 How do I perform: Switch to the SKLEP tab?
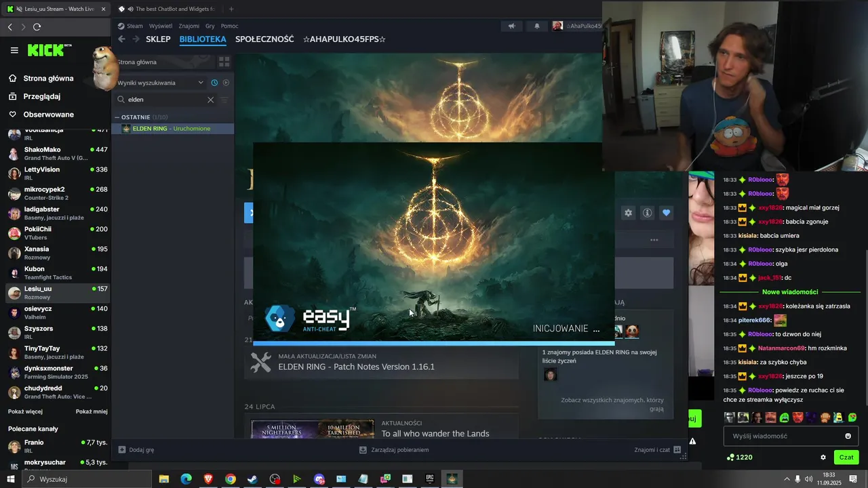point(158,39)
